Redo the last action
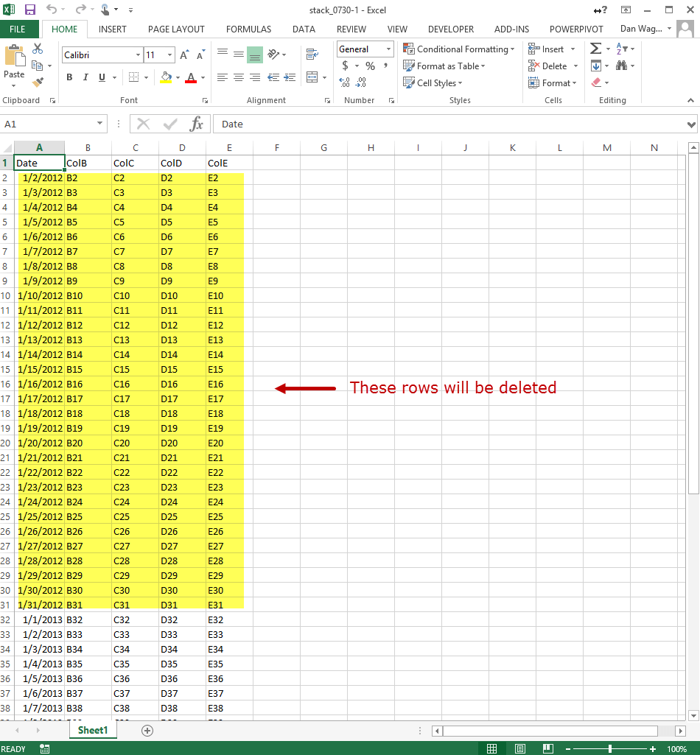Screen dimensions: 700x755 pyautogui.click(x=80, y=9)
